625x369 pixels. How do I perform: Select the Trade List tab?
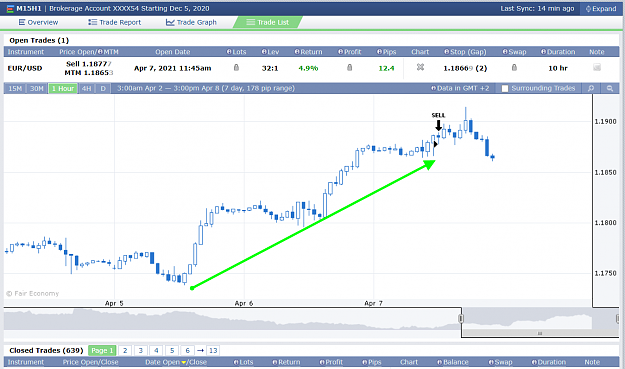267,22
